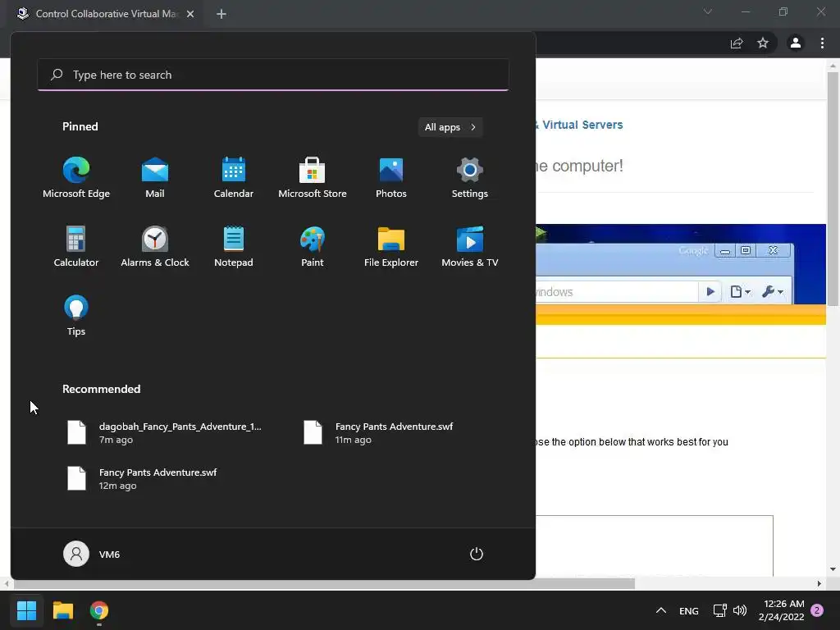This screenshot has width=840, height=630.
Task: Click the page's horizontal scrollbar thumb
Action: point(323,583)
